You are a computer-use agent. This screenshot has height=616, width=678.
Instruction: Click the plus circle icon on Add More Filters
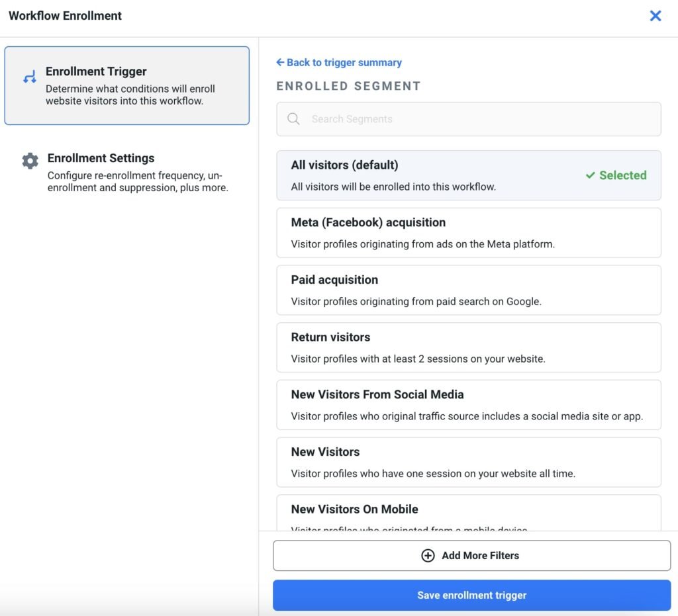pyautogui.click(x=428, y=556)
